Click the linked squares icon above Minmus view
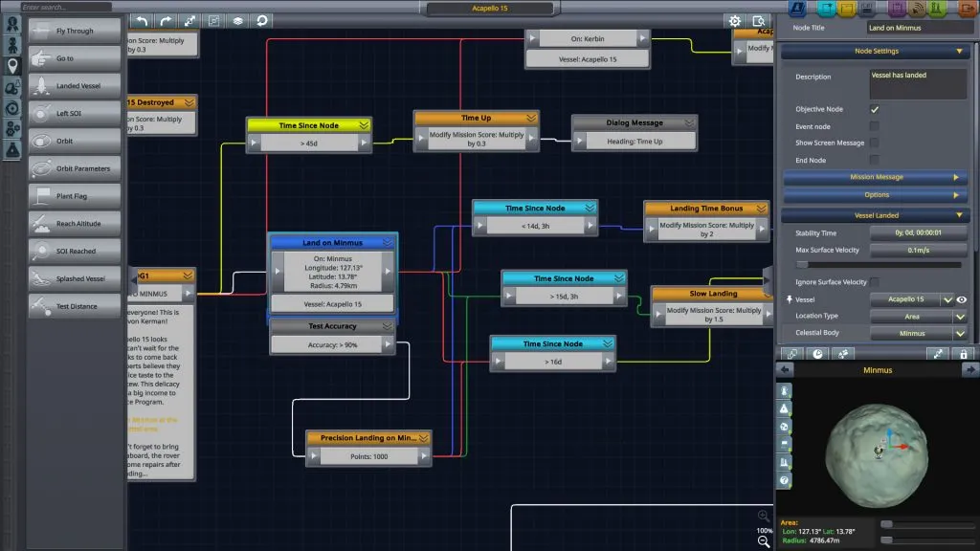The width and height of the screenshot is (980, 551). (x=791, y=354)
